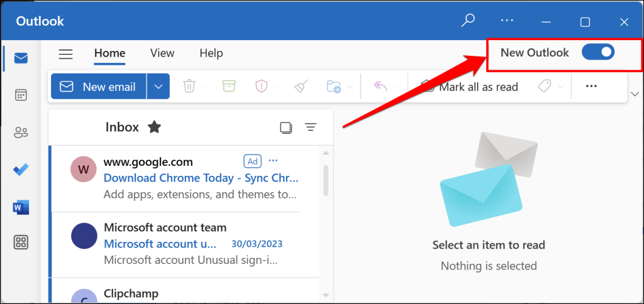
Task: Click the Delete trash can icon
Action: 189,87
